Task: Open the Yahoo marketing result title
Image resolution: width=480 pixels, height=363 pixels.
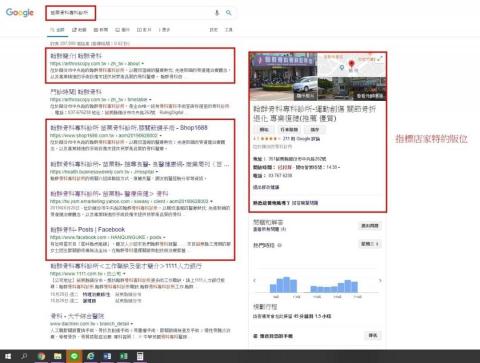Action: click(109, 194)
